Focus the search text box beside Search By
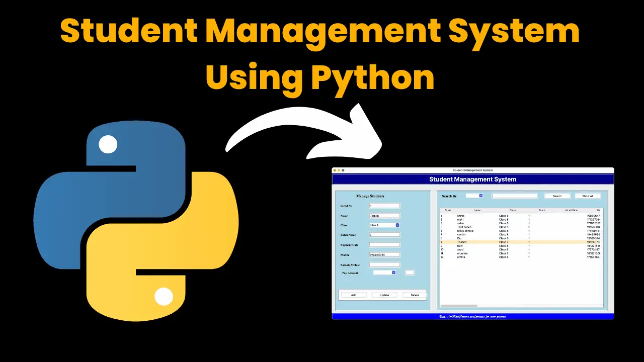644x362 pixels. click(514, 196)
